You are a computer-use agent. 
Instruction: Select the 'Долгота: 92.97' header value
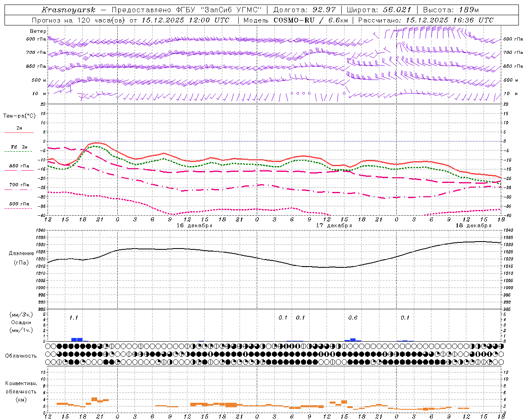304,10
